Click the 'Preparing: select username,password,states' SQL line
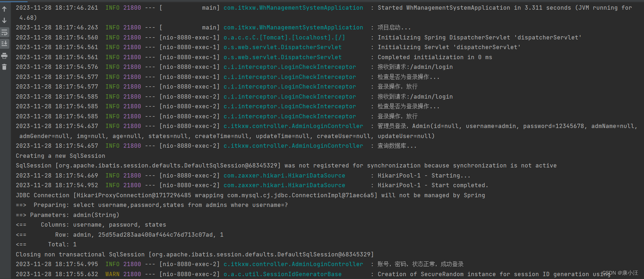This screenshot has height=279, width=644. coord(152,205)
